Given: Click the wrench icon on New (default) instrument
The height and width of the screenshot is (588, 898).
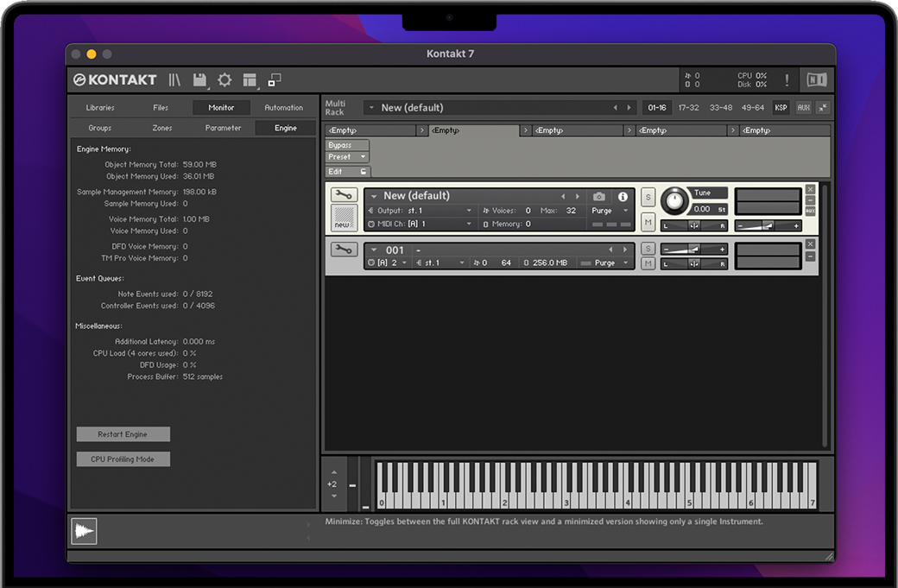Looking at the screenshot, I should pyautogui.click(x=344, y=195).
